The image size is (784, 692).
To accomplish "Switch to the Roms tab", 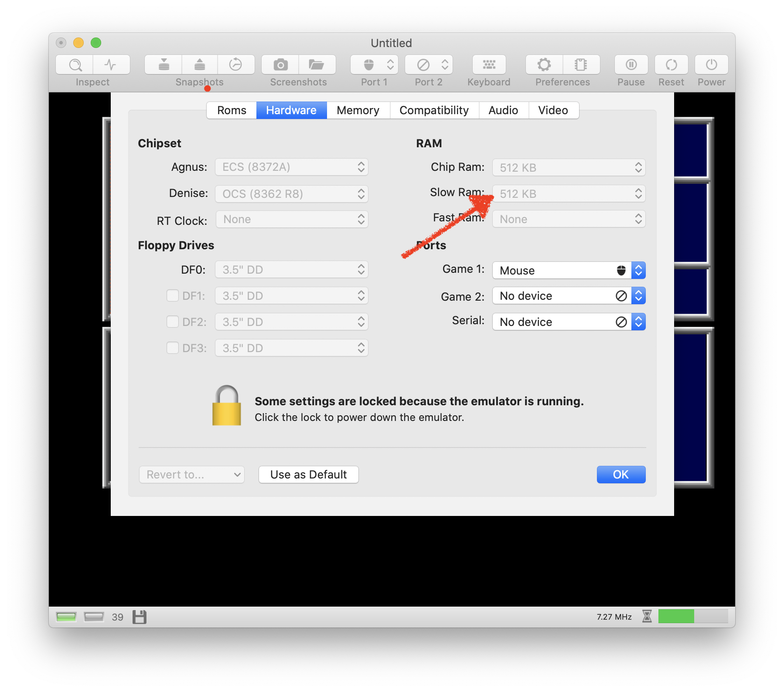I will (x=232, y=110).
